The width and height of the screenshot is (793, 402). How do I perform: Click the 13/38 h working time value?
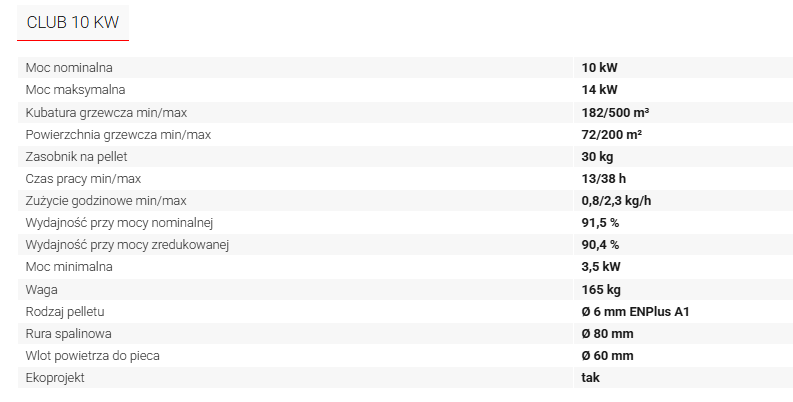tap(603, 178)
